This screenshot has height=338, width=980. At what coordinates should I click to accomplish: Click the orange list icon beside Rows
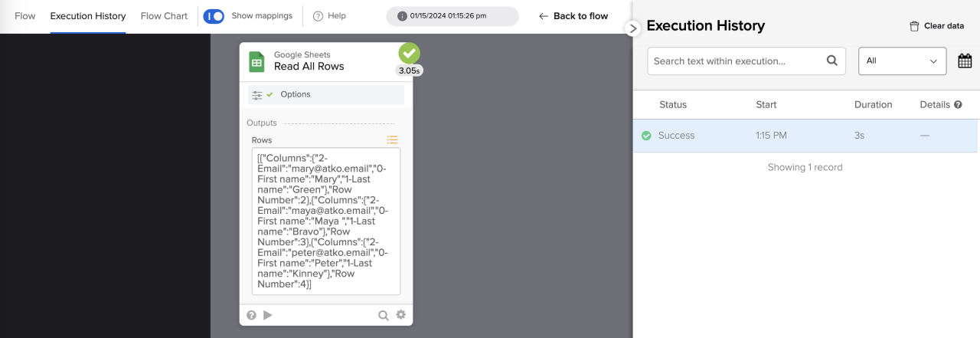coord(392,139)
